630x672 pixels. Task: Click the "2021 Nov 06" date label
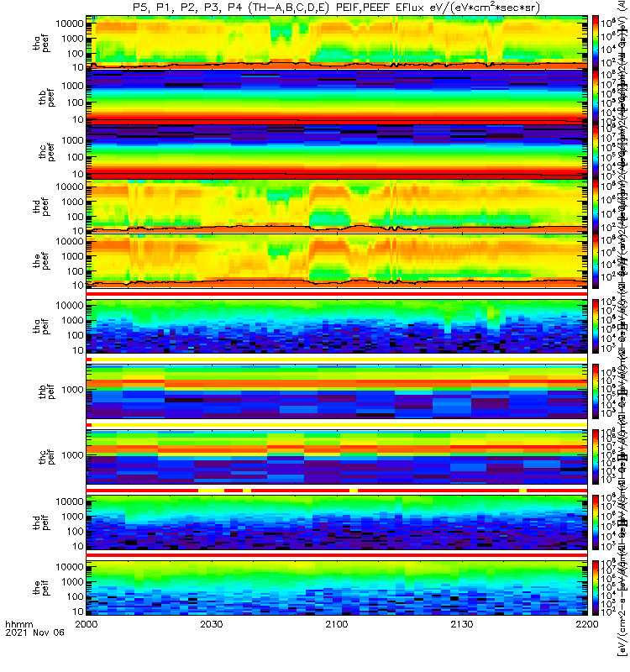(x=34, y=633)
